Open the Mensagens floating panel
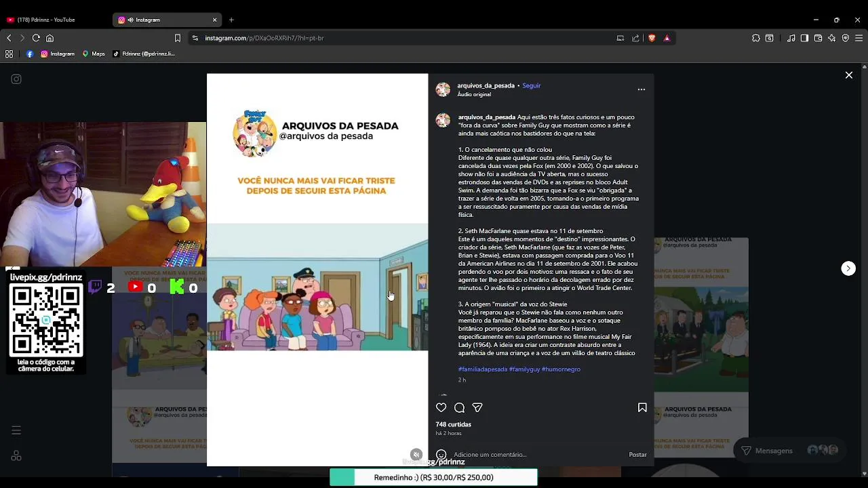This screenshot has height=488, width=868. coord(791,451)
